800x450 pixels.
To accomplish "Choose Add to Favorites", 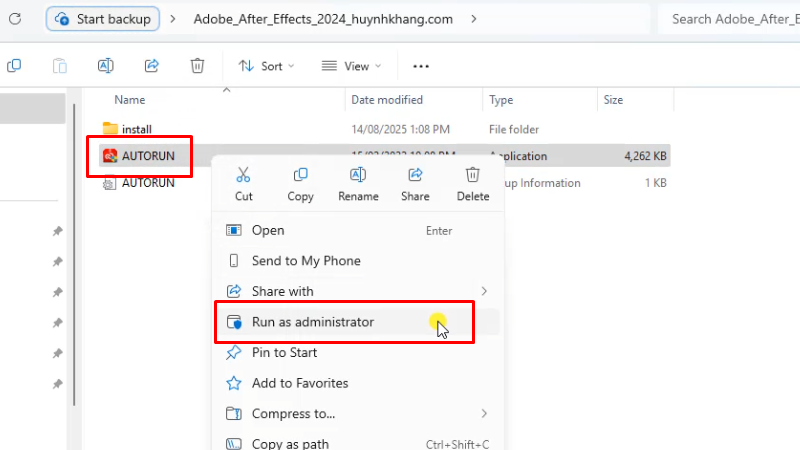I will tap(358, 383).
